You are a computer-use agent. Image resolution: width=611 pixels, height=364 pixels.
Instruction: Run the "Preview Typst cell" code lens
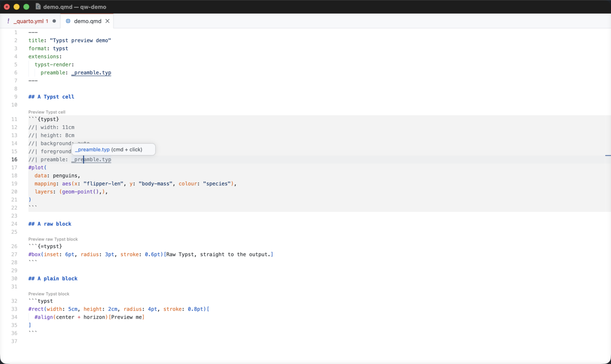(47, 112)
